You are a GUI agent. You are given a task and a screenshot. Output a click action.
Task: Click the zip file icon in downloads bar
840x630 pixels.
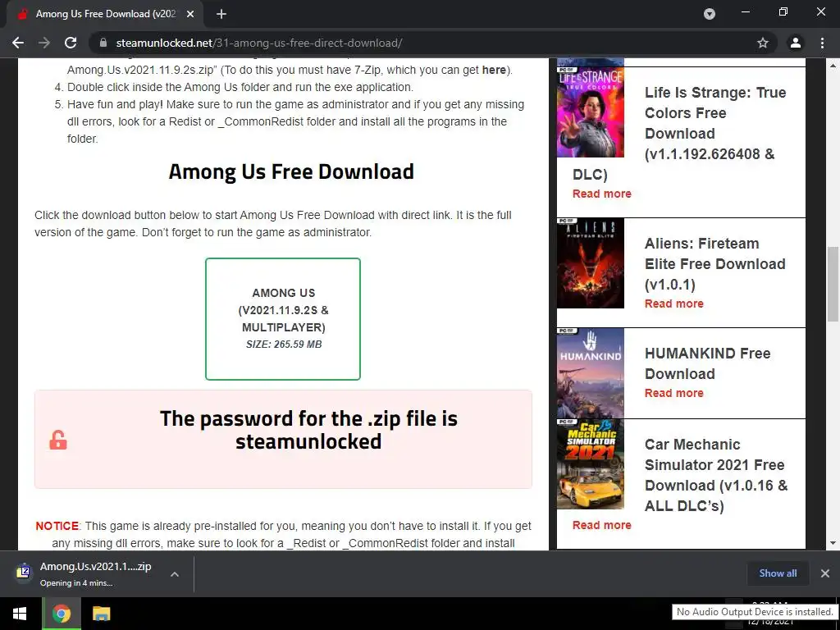click(24, 573)
